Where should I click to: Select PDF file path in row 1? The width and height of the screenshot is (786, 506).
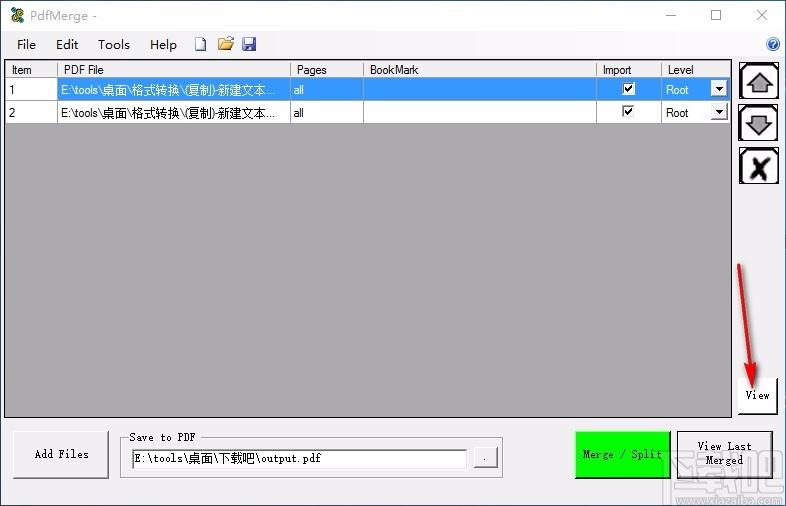(173, 90)
